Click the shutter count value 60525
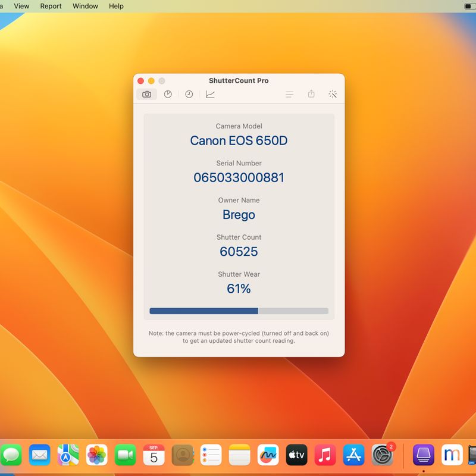 point(239,251)
